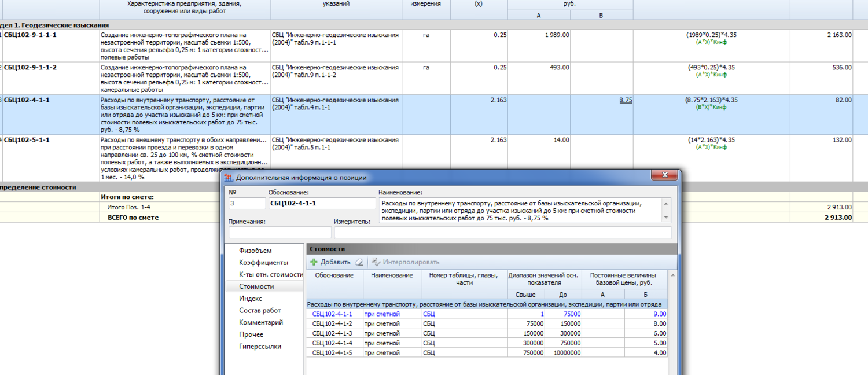Go to the Состав работ section
868x375 pixels.
click(x=260, y=311)
